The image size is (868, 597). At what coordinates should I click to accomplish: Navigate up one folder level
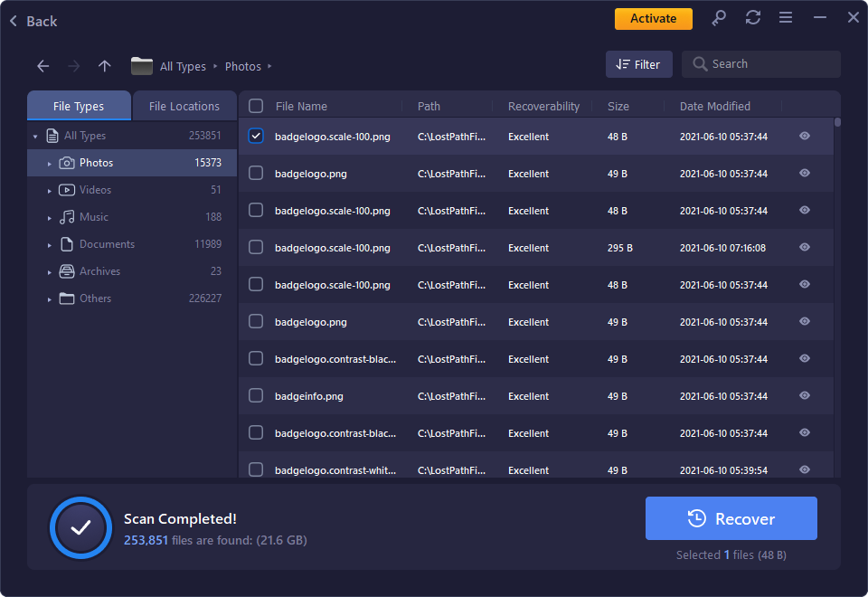tap(104, 65)
